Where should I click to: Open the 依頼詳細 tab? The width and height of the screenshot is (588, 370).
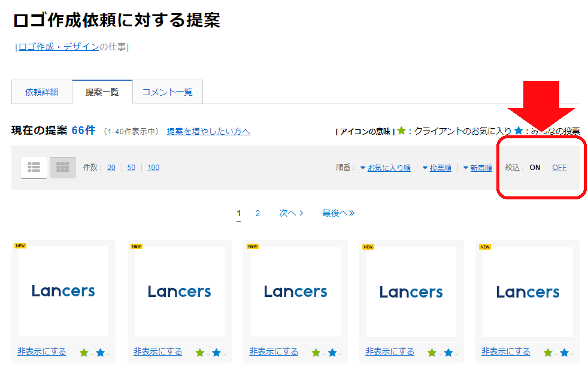tap(42, 92)
